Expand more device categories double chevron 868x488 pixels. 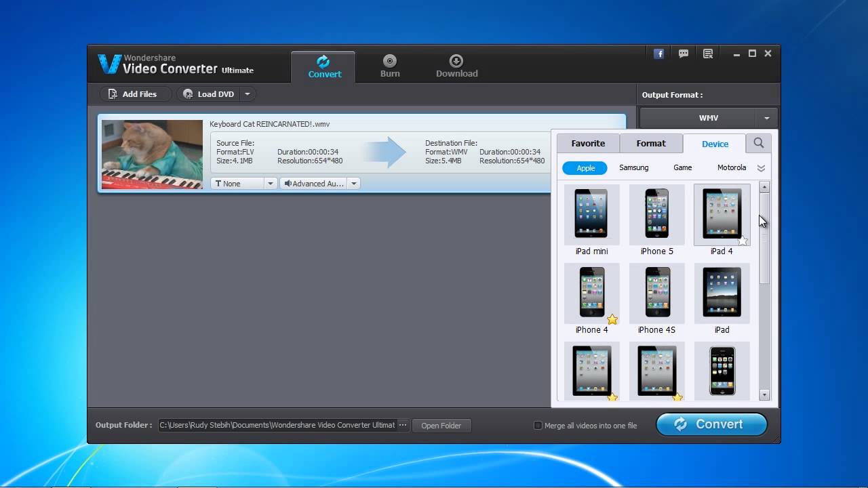coord(761,168)
